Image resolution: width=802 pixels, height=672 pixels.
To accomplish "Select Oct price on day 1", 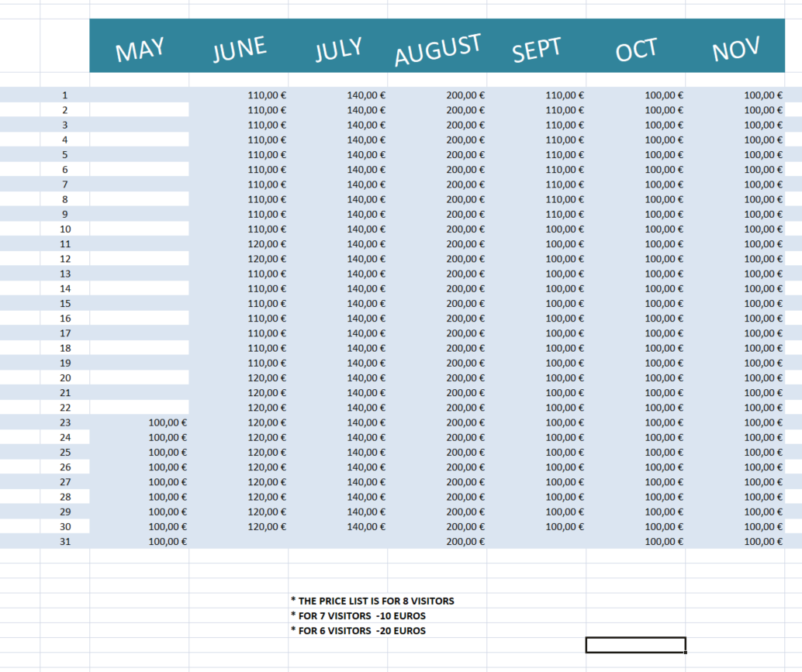I will point(664,95).
